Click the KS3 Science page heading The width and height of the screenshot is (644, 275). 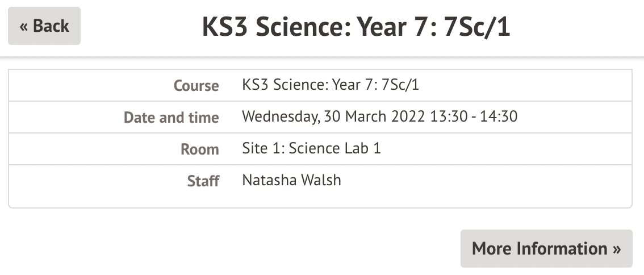click(x=356, y=27)
